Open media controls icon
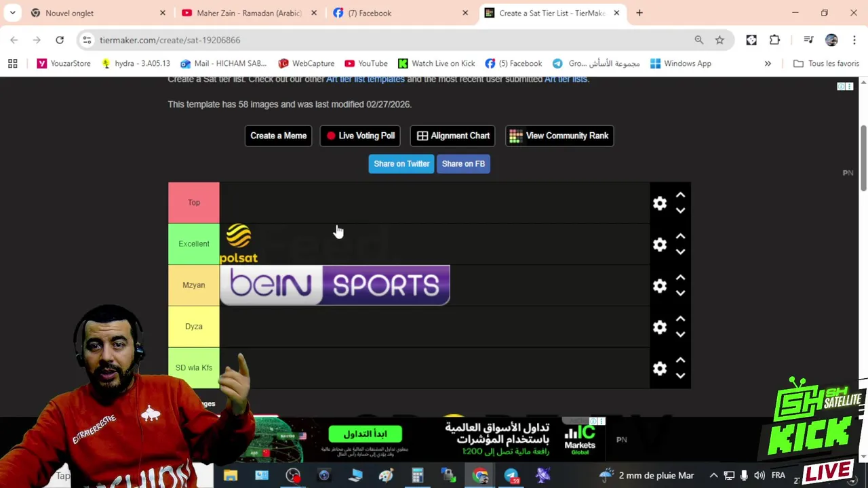This screenshot has height=488, width=868. pyautogui.click(x=808, y=40)
